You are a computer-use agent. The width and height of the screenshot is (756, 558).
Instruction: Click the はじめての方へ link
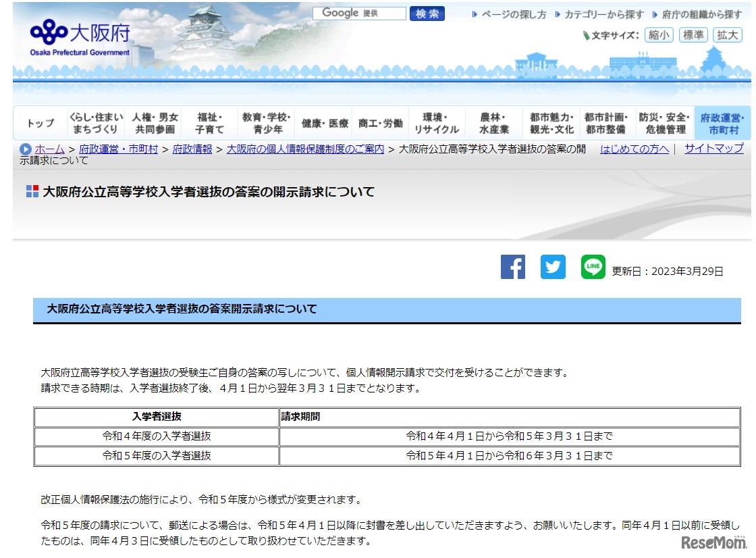[x=634, y=149]
